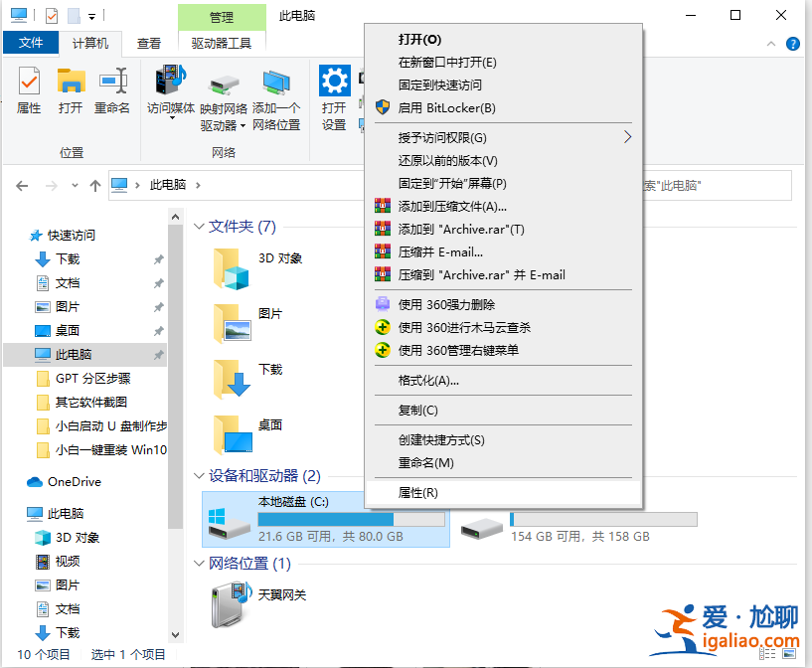Select 启用 BitLocker from the context menu
Viewport: 812px width, 668px height.
click(x=447, y=107)
